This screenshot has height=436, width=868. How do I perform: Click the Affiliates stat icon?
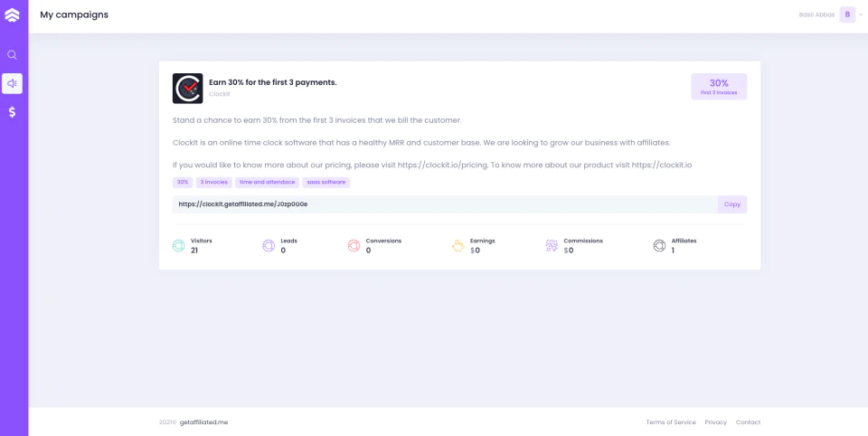(x=659, y=246)
